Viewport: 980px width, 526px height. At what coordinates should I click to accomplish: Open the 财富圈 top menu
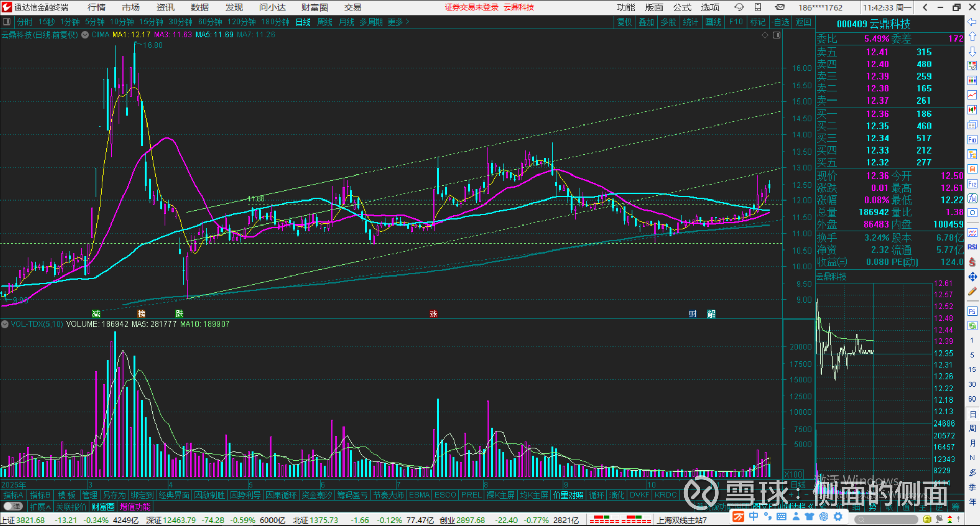314,7
